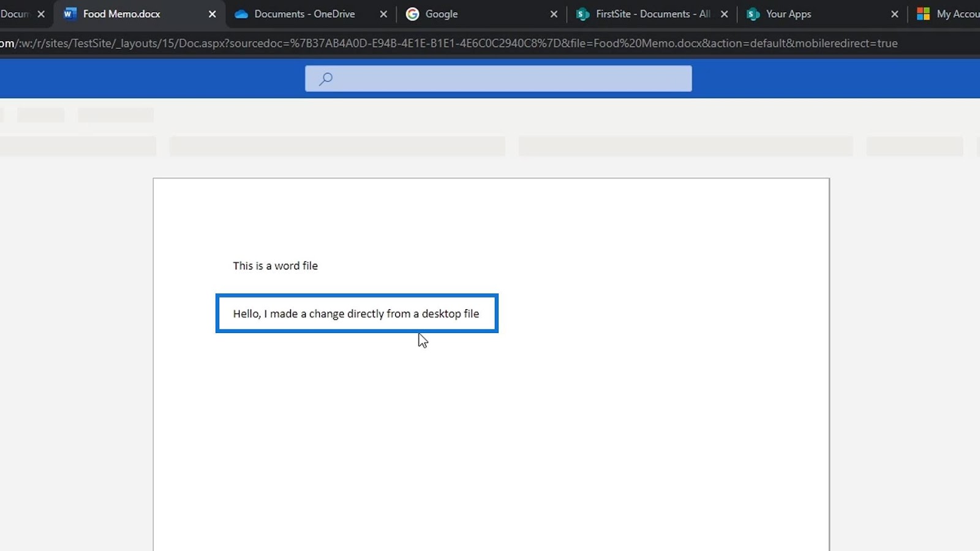This screenshot has height=551, width=980.
Task: Close the leftmost Docum tab
Action: (41, 14)
